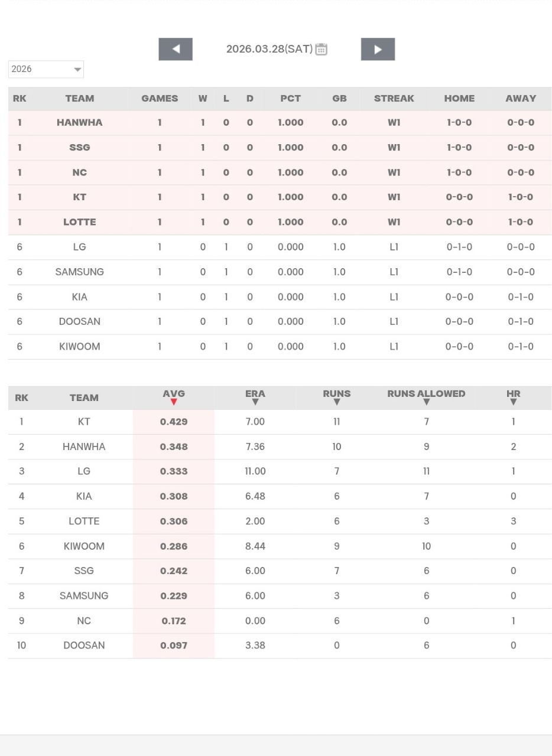Sort teams by RUNS arrow
Image resolution: width=552 pixels, height=756 pixels.
coord(337,402)
